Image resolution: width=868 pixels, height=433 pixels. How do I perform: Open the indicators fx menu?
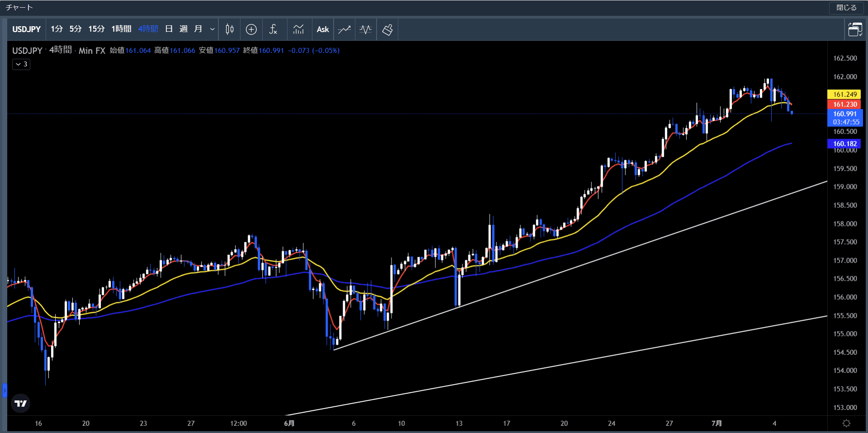point(273,29)
